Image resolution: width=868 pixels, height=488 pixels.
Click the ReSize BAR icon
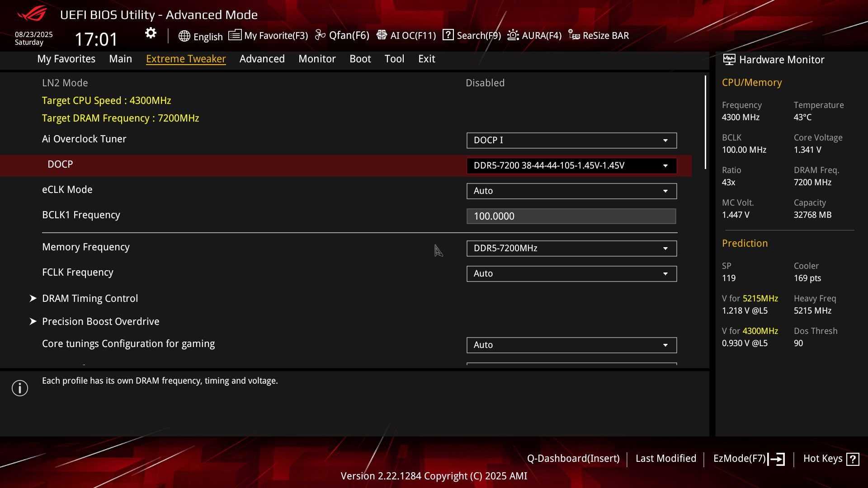tap(574, 35)
